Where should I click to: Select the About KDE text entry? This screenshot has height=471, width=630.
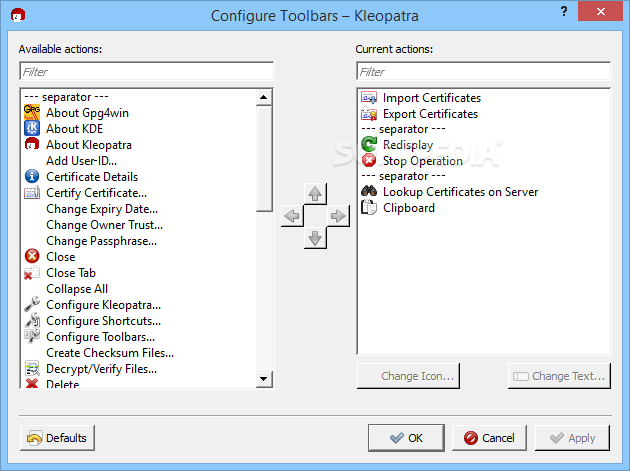point(75,129)
